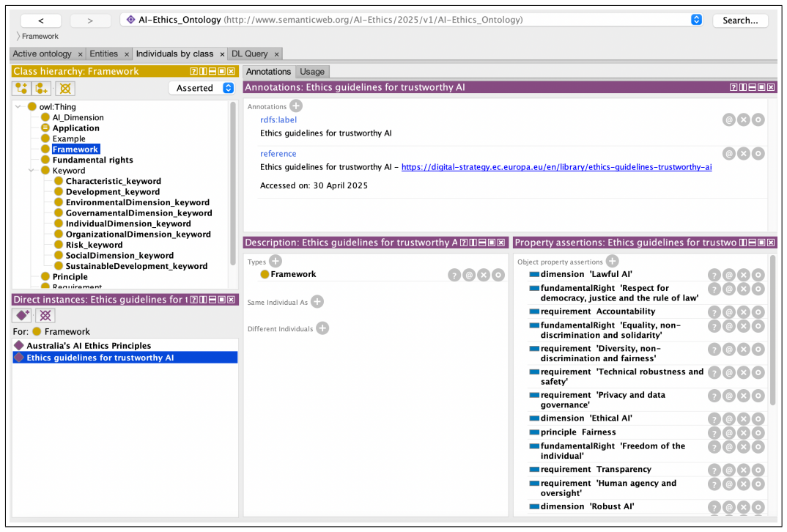This screenshot has width=787, height=532.
Task: Collapse the Keyword class node
Action: 32,170
